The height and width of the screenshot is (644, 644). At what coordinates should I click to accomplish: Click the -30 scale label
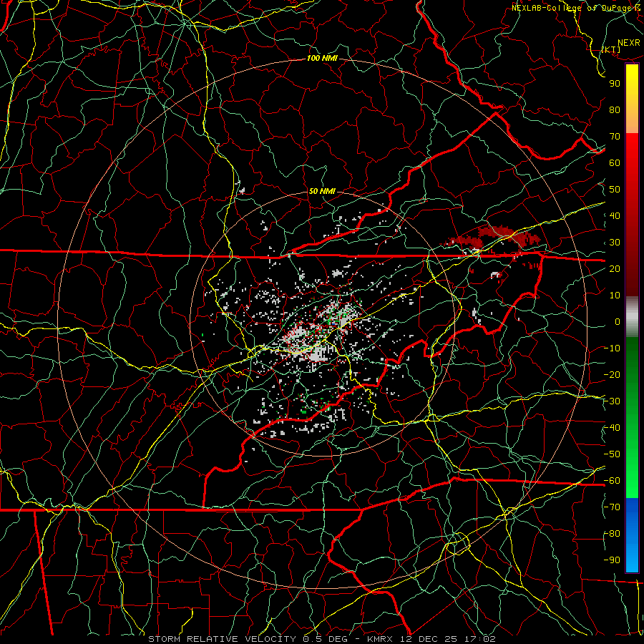click(x=612, y=401)
